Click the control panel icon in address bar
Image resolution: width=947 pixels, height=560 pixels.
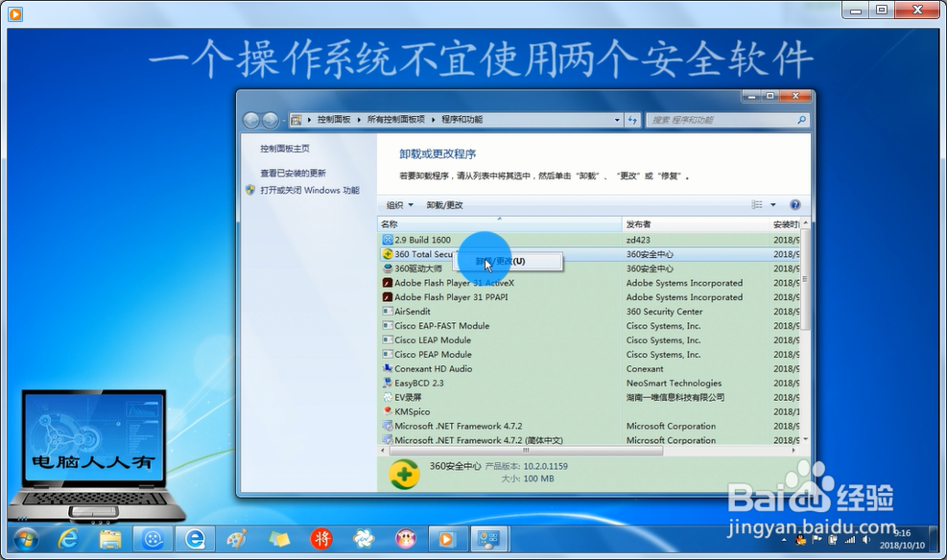coord(296,120)
